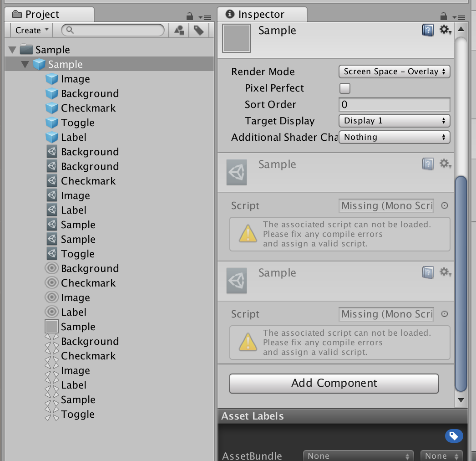Select the Background item with target icon

(81, 268)
